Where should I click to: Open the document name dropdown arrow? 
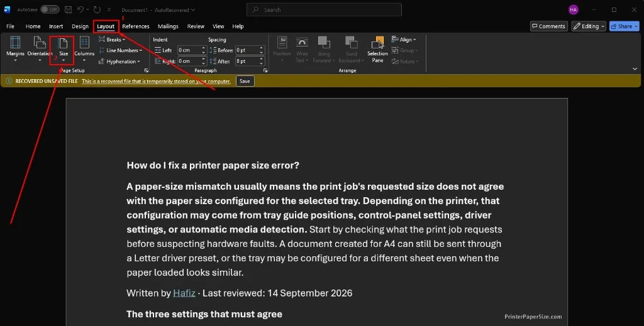[x=194, y=10]
